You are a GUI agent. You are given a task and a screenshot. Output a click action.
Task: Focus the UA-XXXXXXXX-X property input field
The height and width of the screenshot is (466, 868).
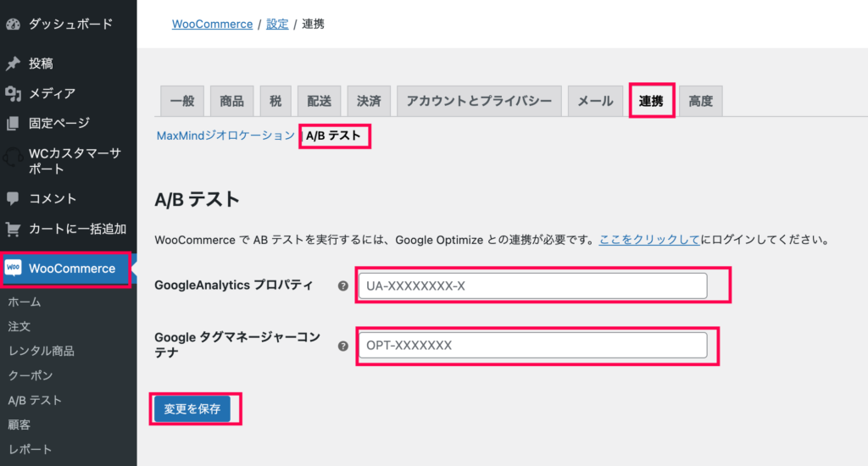click(532, 286)
